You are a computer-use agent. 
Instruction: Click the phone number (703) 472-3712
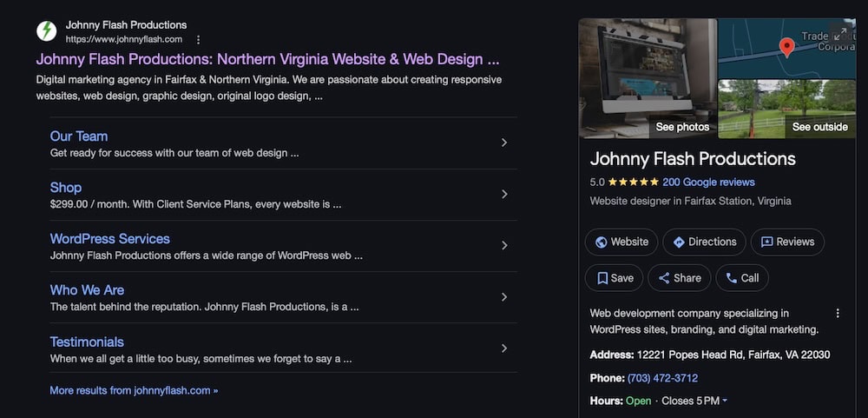[x=662, y=378]
